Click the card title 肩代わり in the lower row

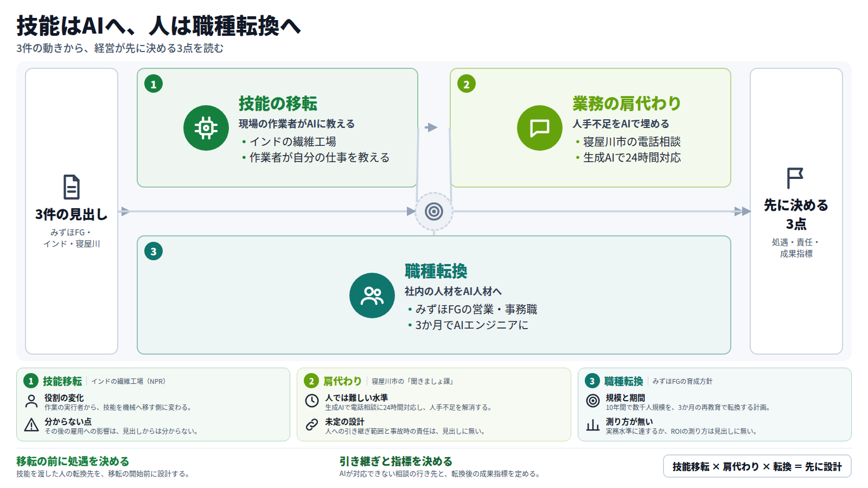pos(342,381)
